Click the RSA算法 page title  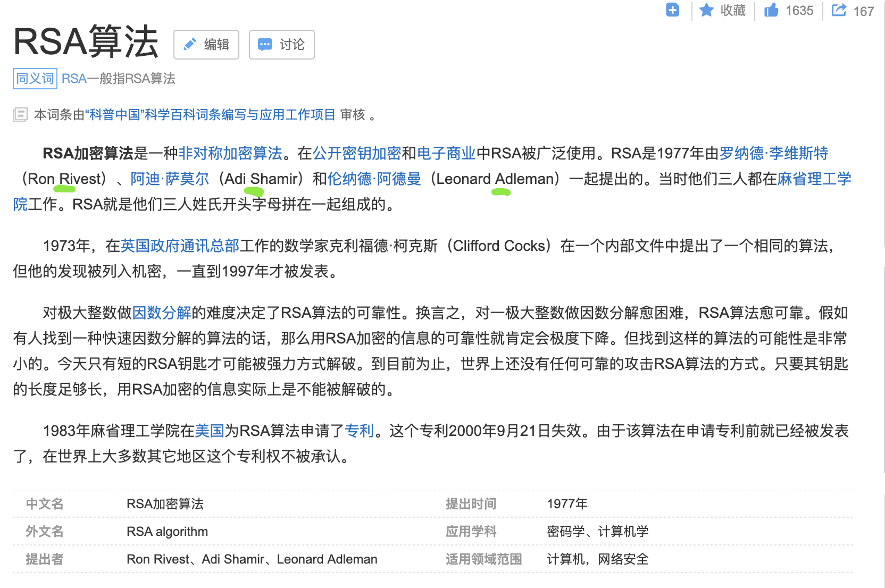86,41
